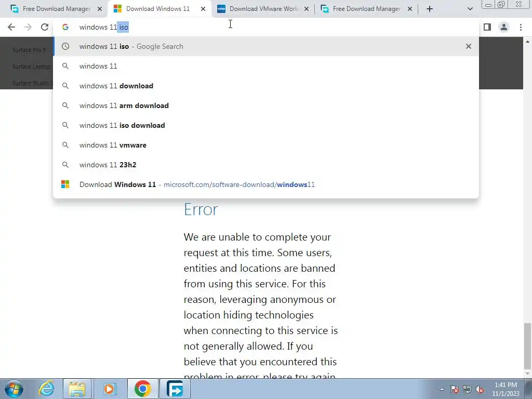
Task: Open network status tray icon
Action: point(467,389)
